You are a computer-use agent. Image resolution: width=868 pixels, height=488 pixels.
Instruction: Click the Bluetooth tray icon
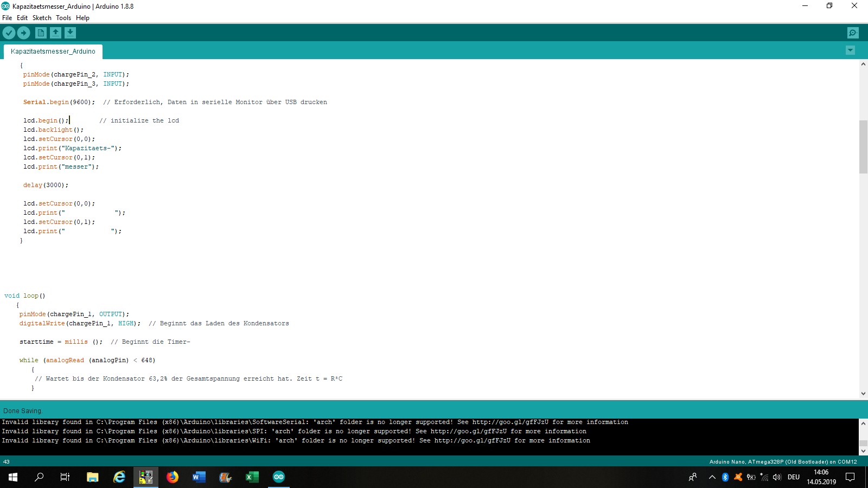725,477
